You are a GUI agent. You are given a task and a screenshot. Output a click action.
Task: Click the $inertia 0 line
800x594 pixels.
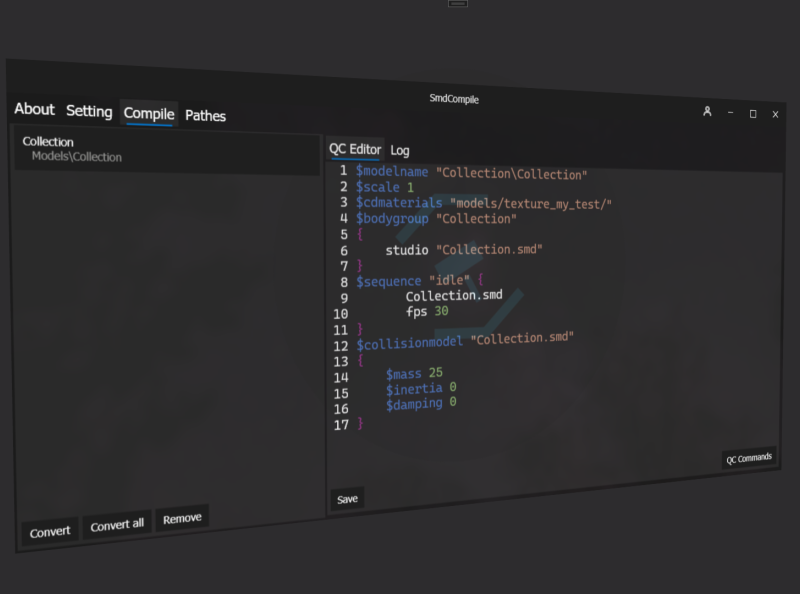[x=421, y=389]
